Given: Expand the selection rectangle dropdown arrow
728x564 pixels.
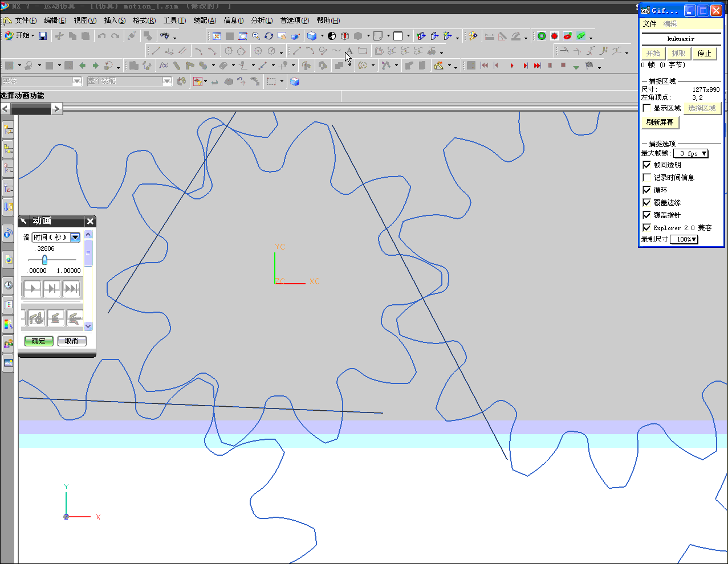Looking at the screenshot, I should click(282, 81).
